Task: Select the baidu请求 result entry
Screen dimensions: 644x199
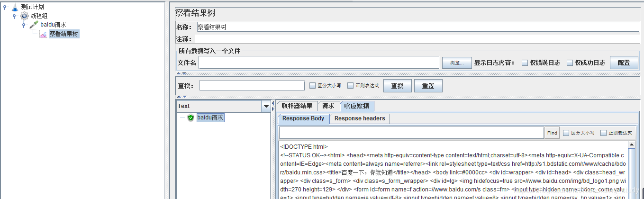Action: pyautogui.click(x=210, y=118)
